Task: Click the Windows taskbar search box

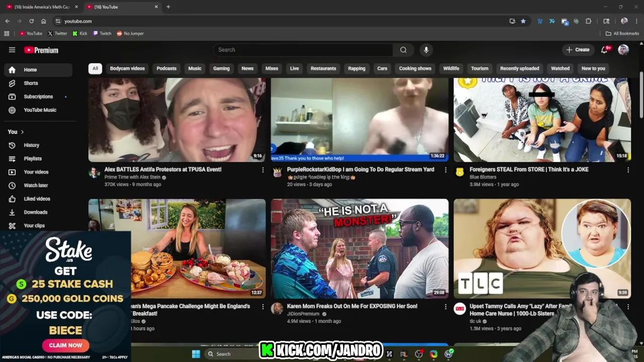Action: click(231, 354)
